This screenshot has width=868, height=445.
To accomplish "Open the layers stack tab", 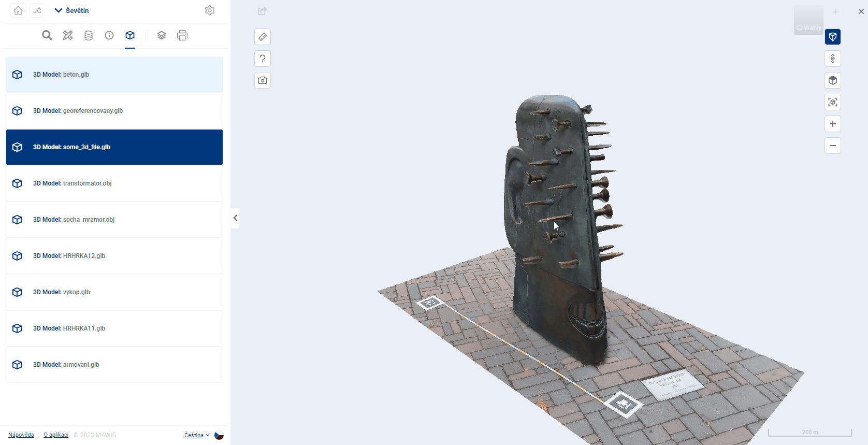I will coord(162,35).
